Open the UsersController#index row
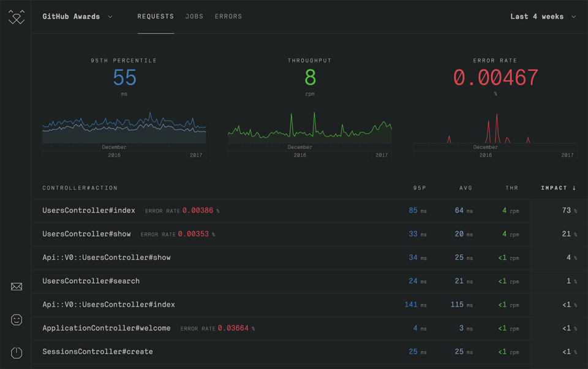Image resolution: width=588 pixels, height=369 pixels. tap(89, 211)
